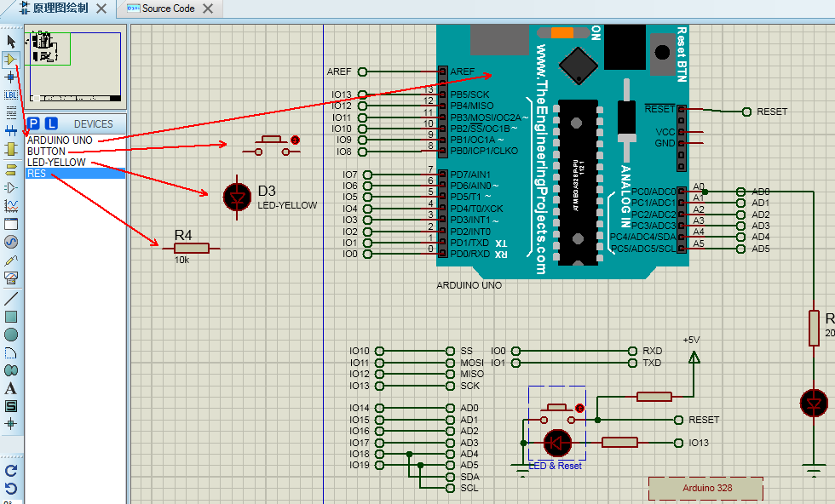This screenshot has height=504, width=835.
Task: Click P to pick from libraries
Action: point(33,124)
